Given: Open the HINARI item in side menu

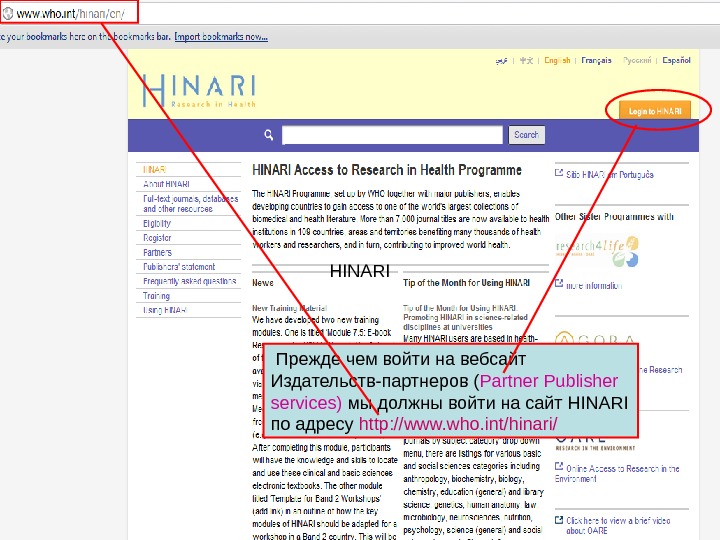Looking at the screenshot, I should 154,169.
